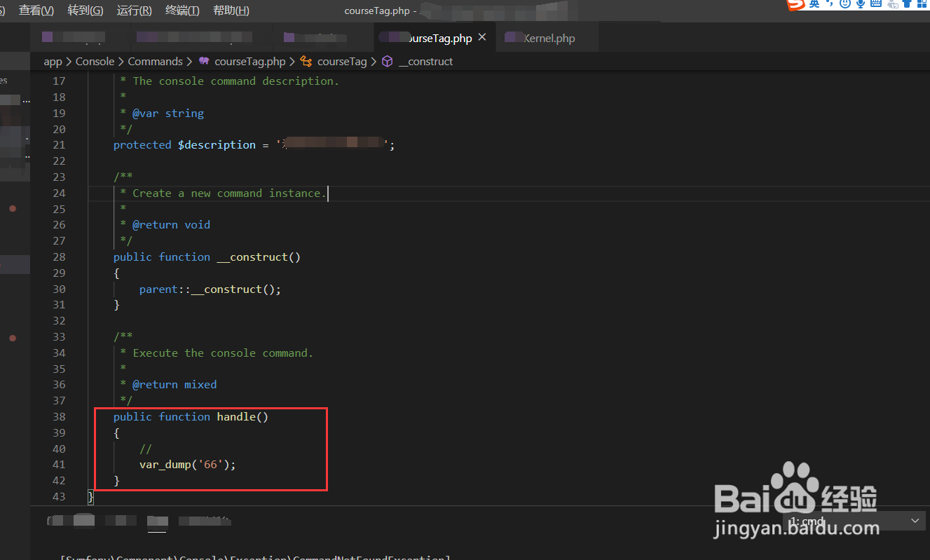Viewport: 930px width, 560px height.
Task: Click '@var string' on line 19
Action: tap(168, 114)
